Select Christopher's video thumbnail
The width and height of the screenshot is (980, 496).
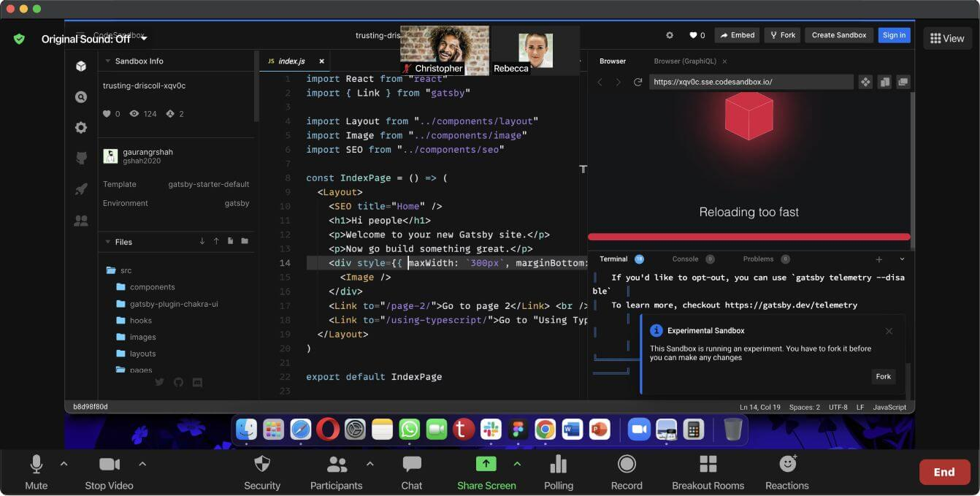point(444,50)
